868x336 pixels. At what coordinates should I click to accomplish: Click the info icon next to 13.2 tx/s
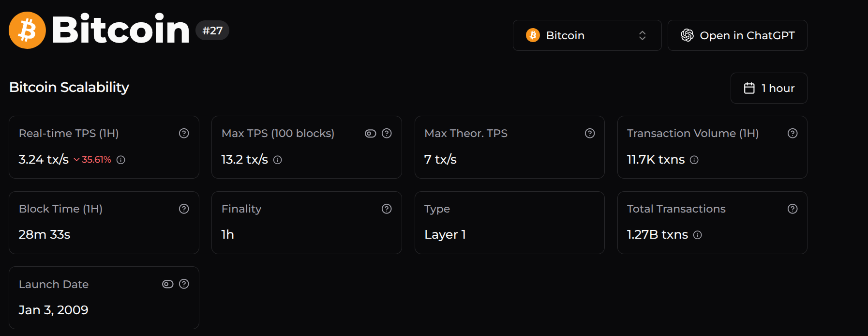(277, 160)
